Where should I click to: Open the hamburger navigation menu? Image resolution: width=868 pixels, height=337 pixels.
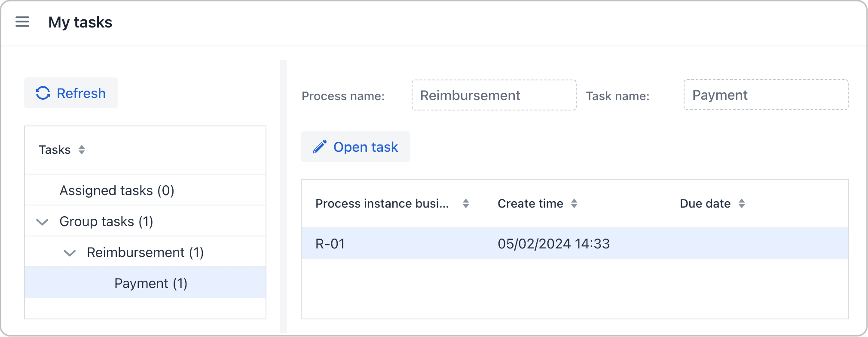(x=22, y=22)
